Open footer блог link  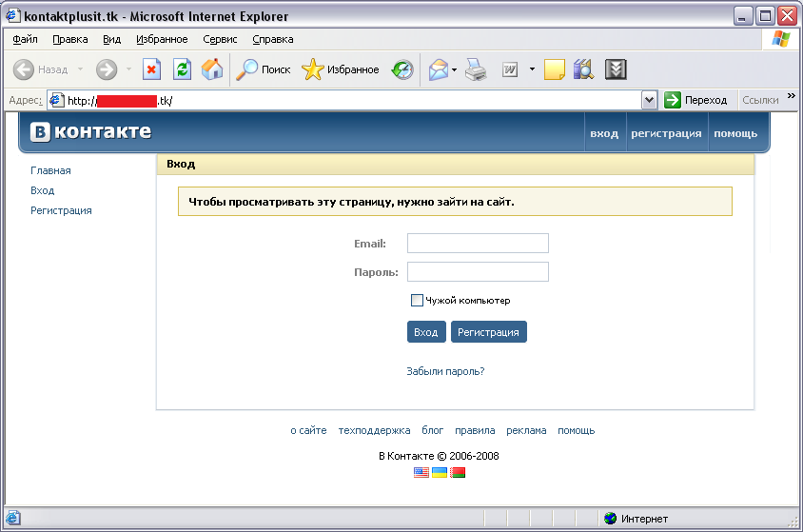[433, 430]
